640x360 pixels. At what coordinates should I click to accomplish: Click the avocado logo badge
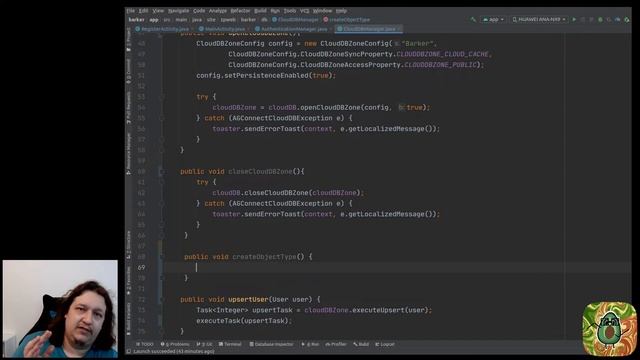tap(609, 329)
